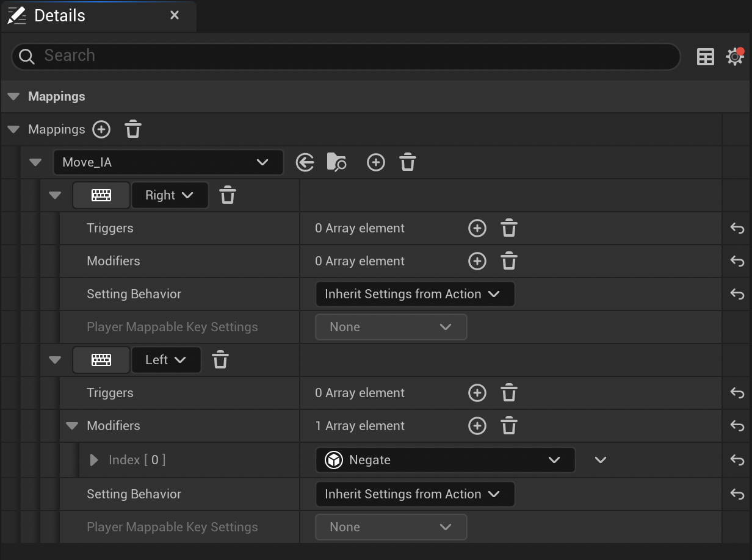Collapse the Mappings category header
The width and height of the screenshot is (752, 560).
(x=13, y=96)
